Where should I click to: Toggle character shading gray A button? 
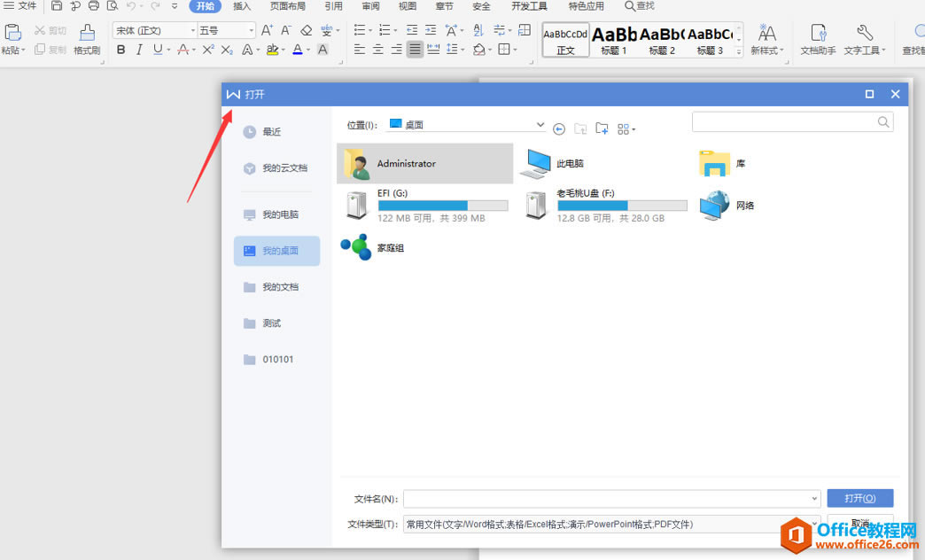click(x=323, y=50)
